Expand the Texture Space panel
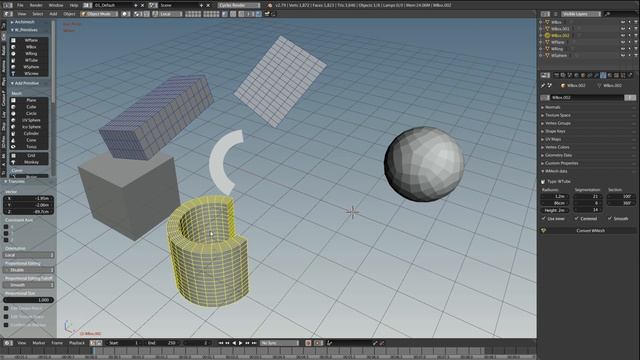The image size is (640, 360). [x=558, y=116]
